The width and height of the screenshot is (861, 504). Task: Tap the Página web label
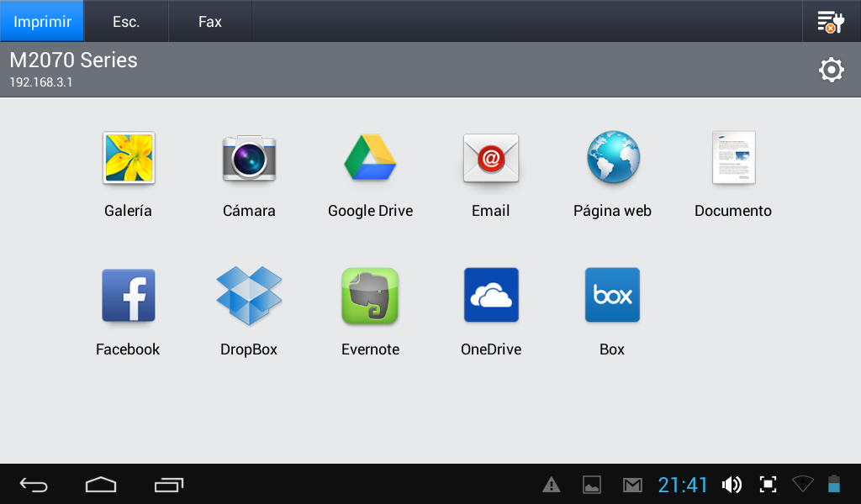(x=612, y=211)
